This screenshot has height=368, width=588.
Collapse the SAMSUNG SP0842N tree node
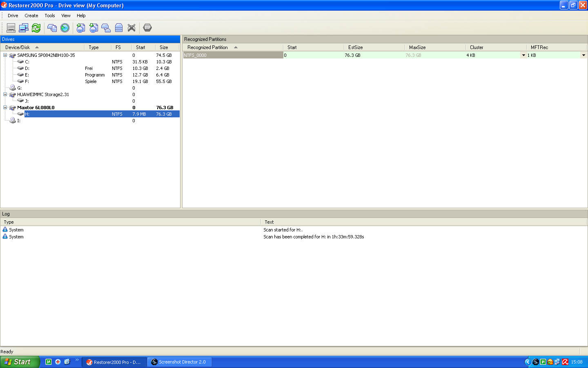pos(5,55)
